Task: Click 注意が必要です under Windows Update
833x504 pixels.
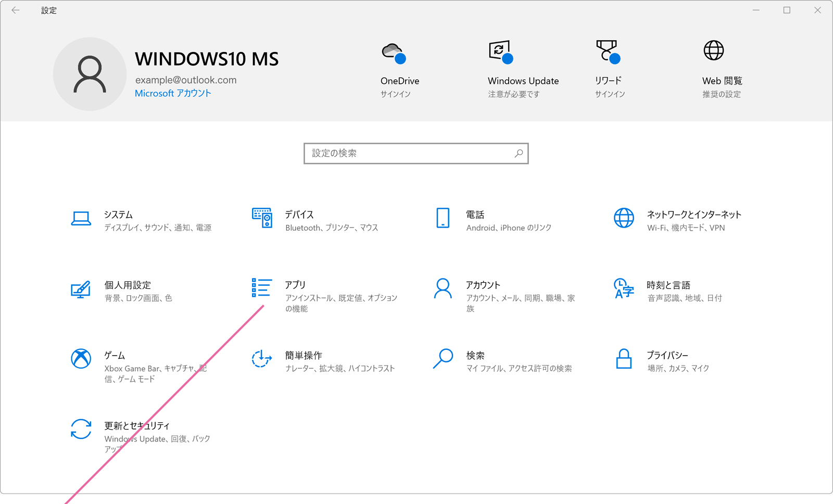Action: 514,94
